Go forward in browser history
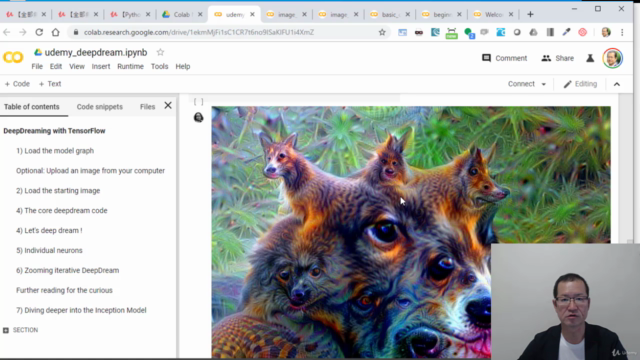This screenshot has width=640, height=360. pyautogui.click(x=23, y=32)
